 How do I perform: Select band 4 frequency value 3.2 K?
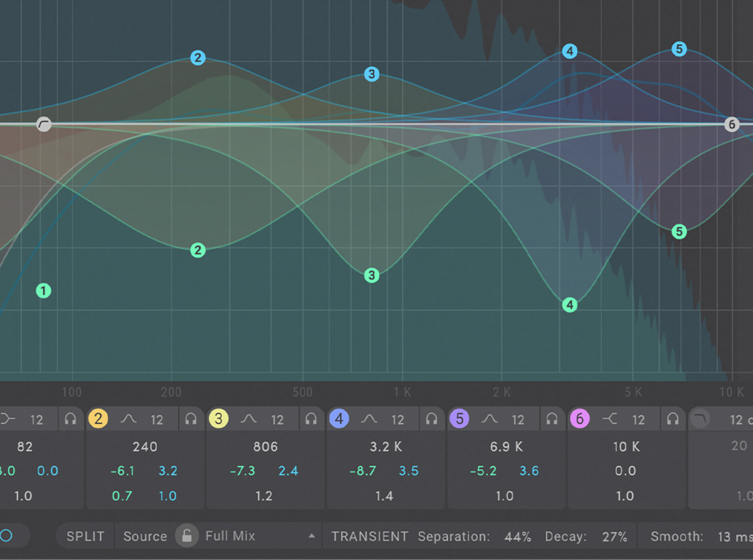tap(386, 447)
